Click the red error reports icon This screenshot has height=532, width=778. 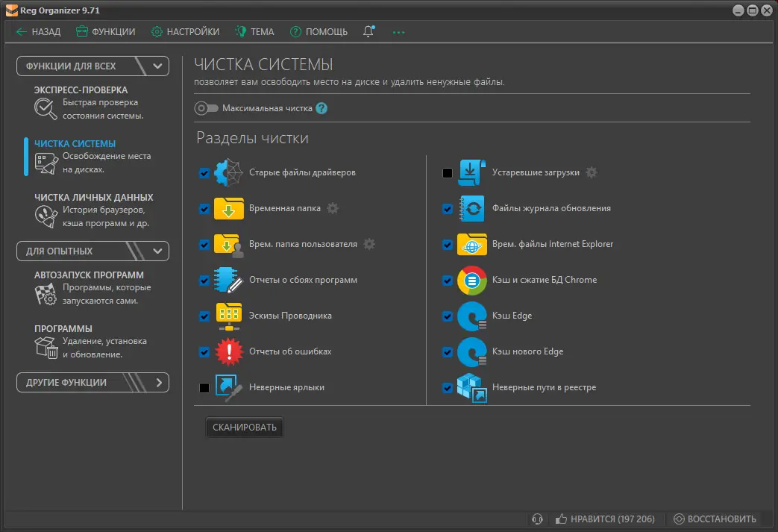[x=229, y=352]
